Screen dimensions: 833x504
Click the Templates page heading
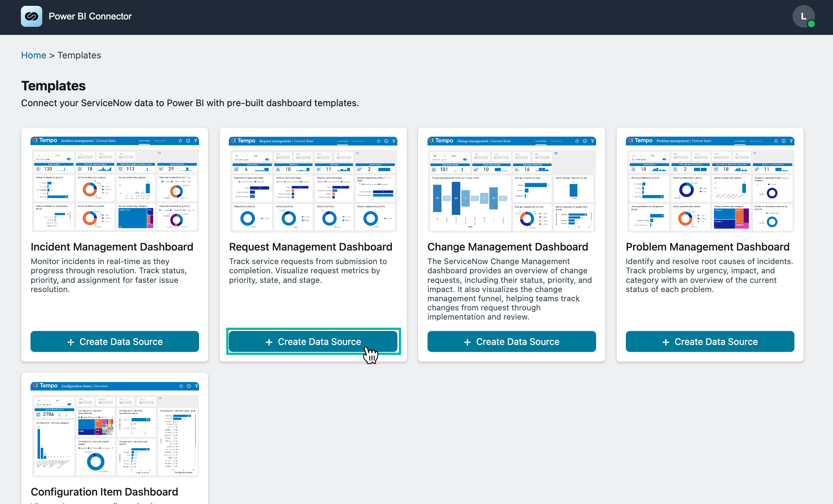point(53,86)
